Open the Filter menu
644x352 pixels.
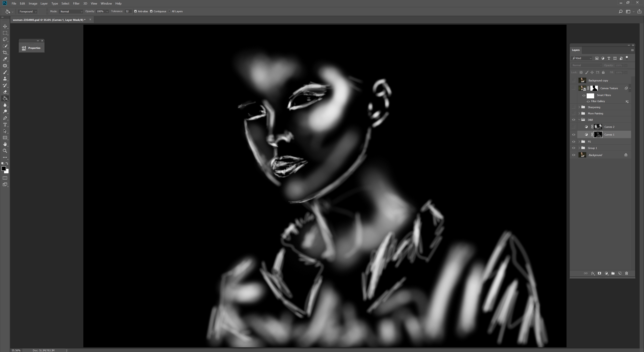coord(76,3)
